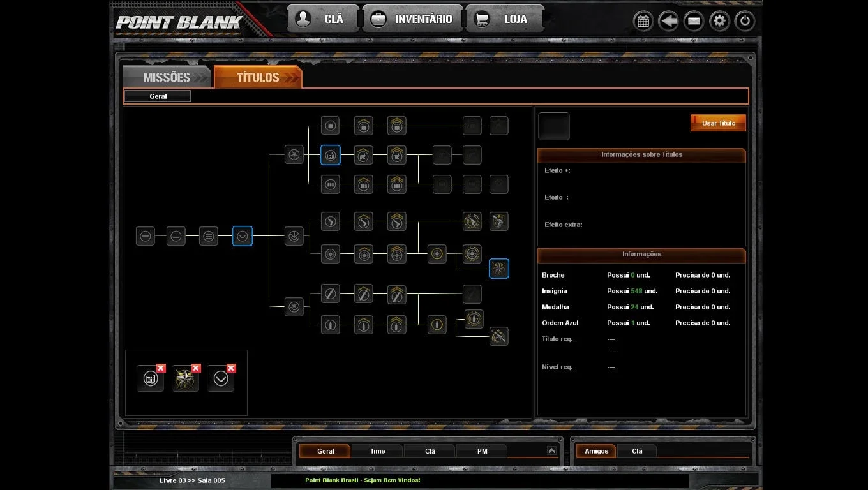
Task: Switch to the Títulos tab
Action: click(258, 77)
